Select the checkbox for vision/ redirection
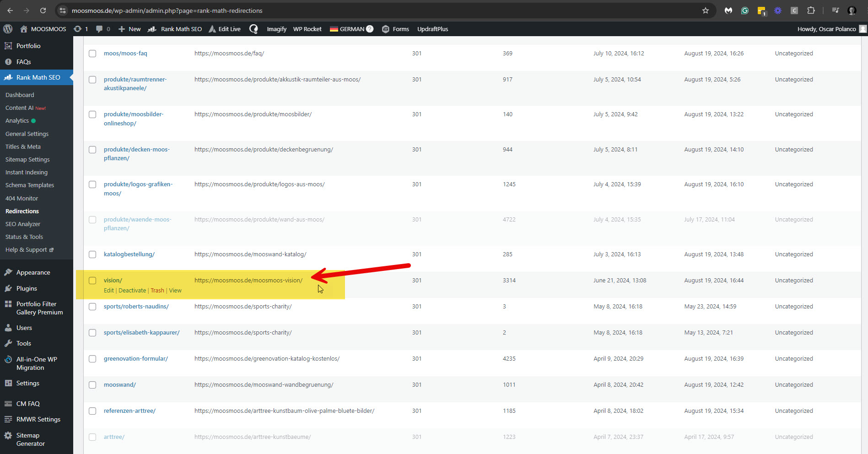The width and height of the screenshot is (868, 454). [x=92, y=281]
